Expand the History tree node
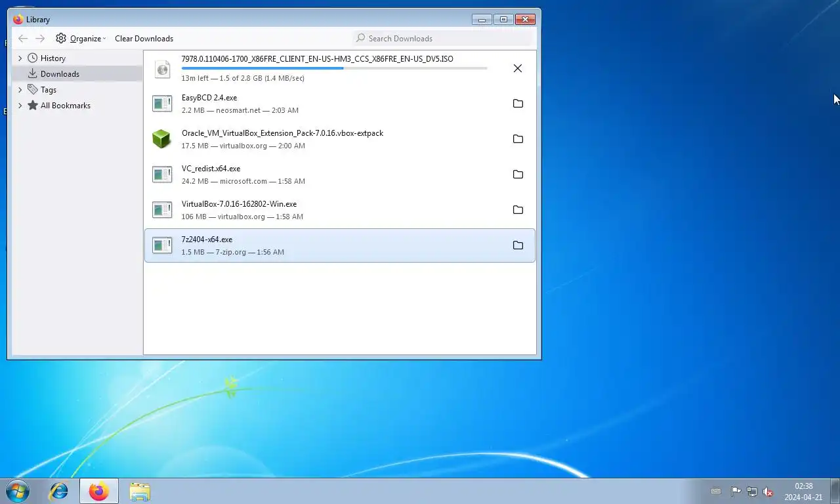The height and width of the screenshot is (504, 840). 20,58
